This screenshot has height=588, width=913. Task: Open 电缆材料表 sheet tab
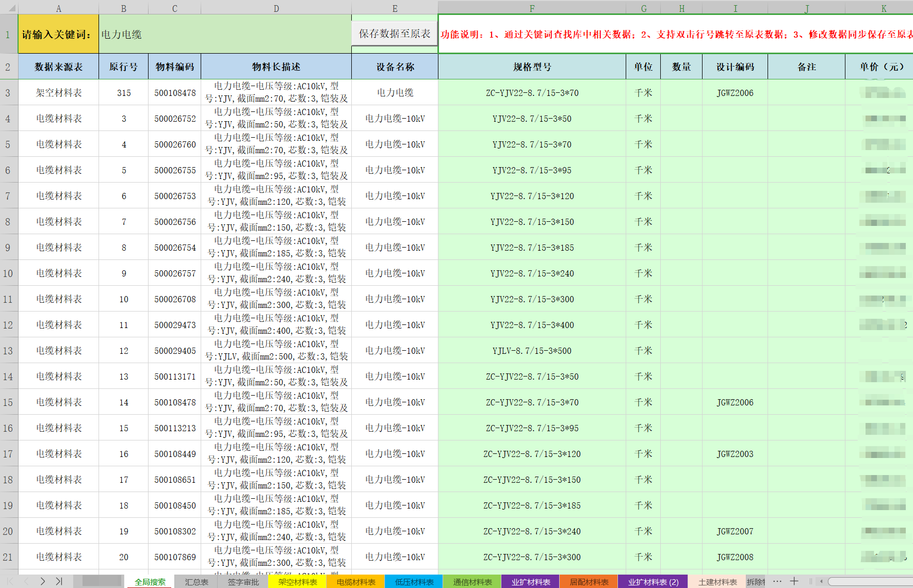pyautogui.click(x=356, y=582)
